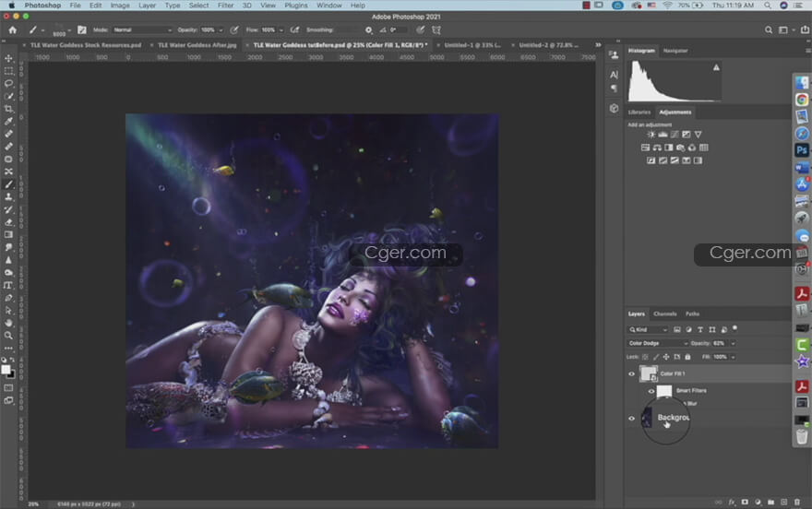Switch to the Navigator tab

675,51
